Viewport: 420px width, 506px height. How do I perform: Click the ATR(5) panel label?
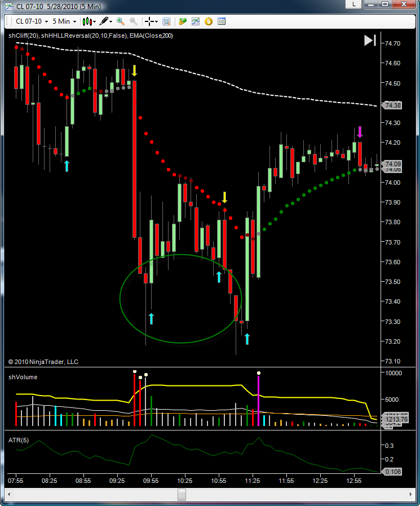point(19,440)
